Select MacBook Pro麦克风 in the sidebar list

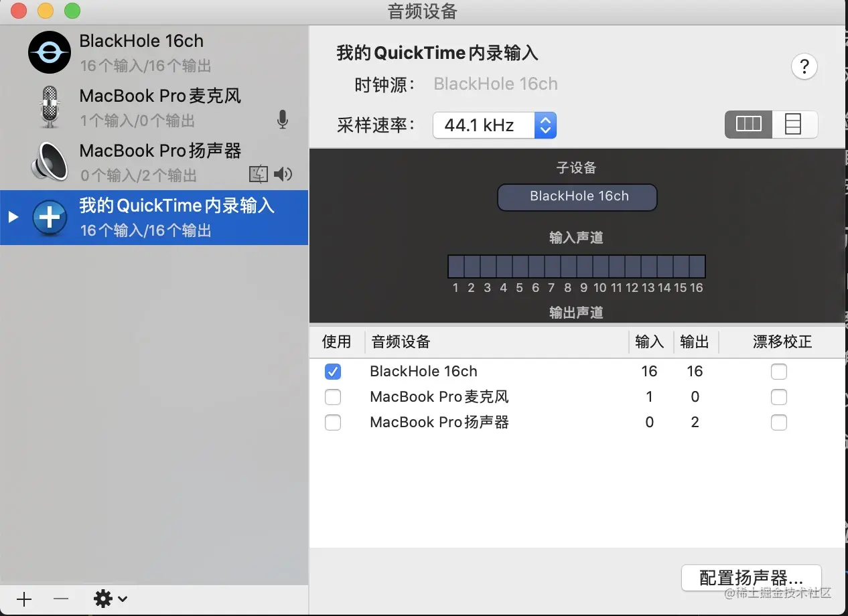[154, 108]
